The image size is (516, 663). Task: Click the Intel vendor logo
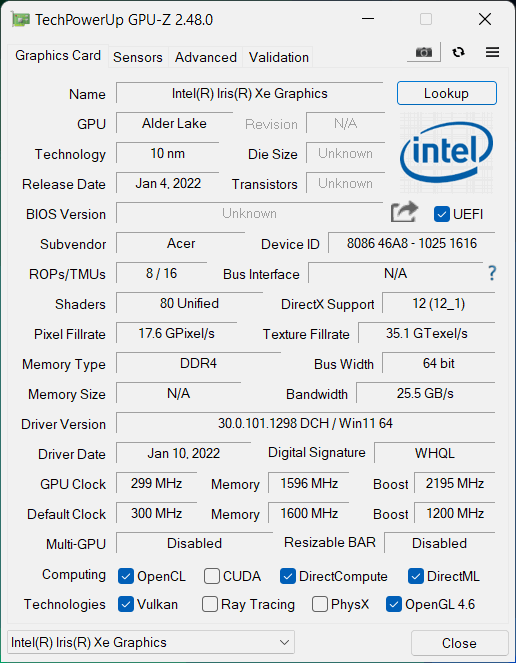point(446,153)
